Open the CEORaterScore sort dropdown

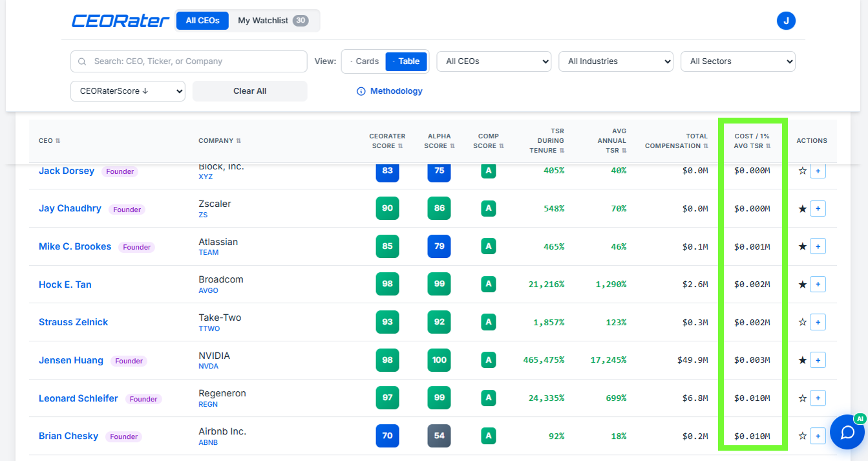(128, 91)
